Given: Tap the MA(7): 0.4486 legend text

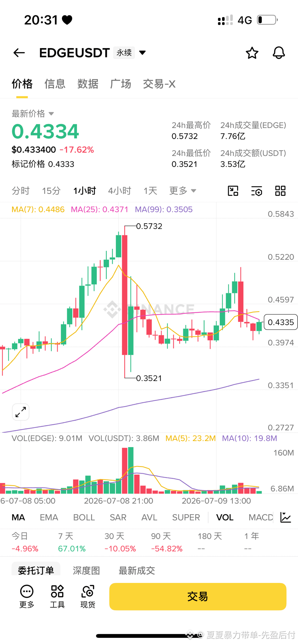Looking at the screenshot, I should (38, 210).
